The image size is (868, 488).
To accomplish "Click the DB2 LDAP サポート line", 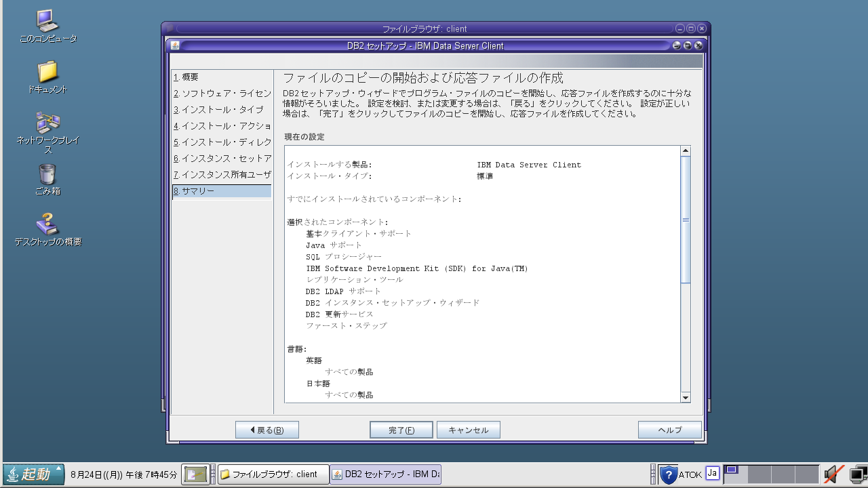I will coord(343,291).
